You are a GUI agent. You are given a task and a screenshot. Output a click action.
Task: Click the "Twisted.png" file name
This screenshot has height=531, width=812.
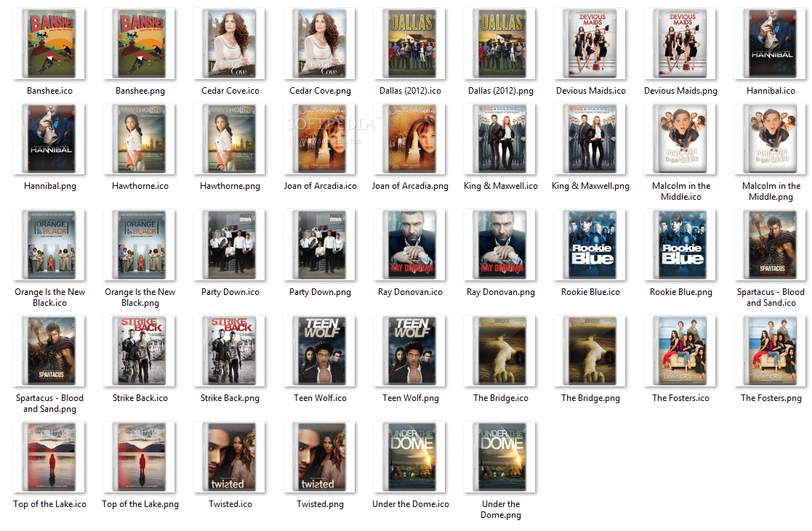320,504
